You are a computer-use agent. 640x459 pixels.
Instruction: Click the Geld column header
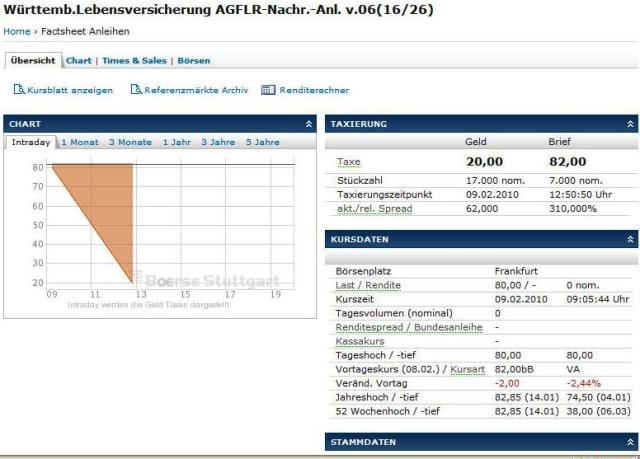(x=476, y=142)
